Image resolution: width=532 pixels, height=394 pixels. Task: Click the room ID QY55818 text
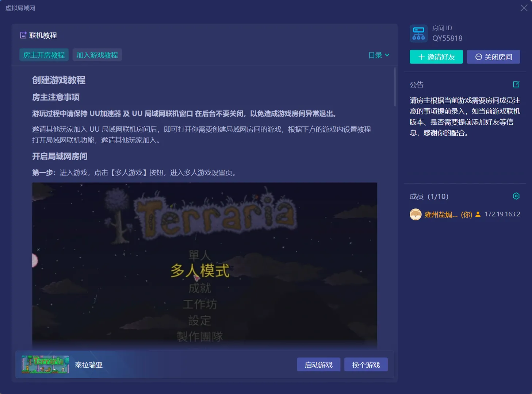tap(447, 38)
